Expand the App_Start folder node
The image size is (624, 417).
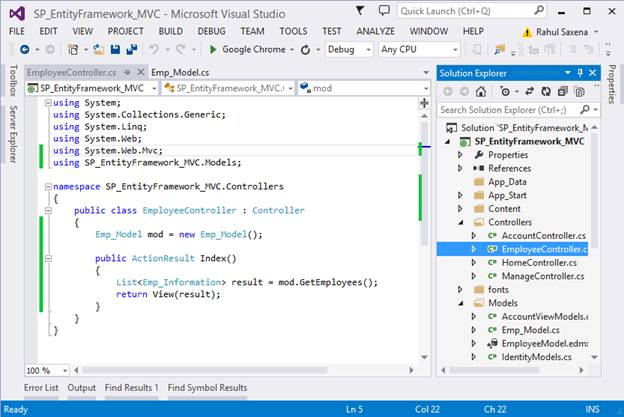(x=461, y=196)
